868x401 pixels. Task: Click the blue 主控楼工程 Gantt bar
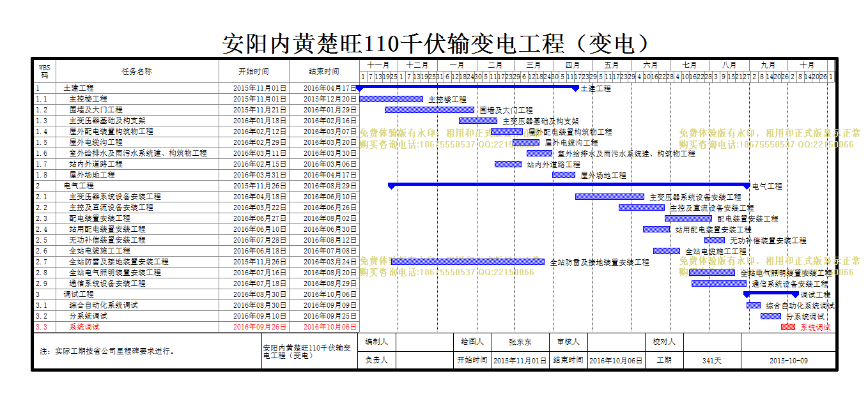click(x=391, y=99)
